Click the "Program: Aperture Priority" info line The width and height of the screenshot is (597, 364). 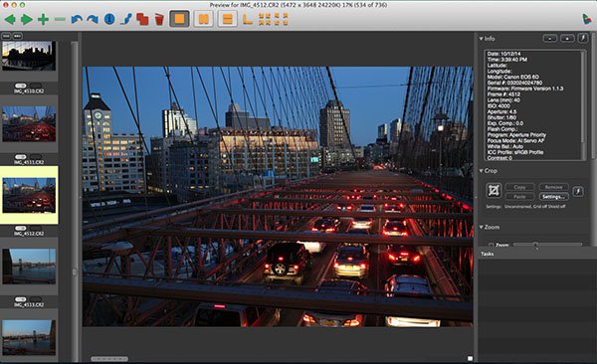(516, 135)
